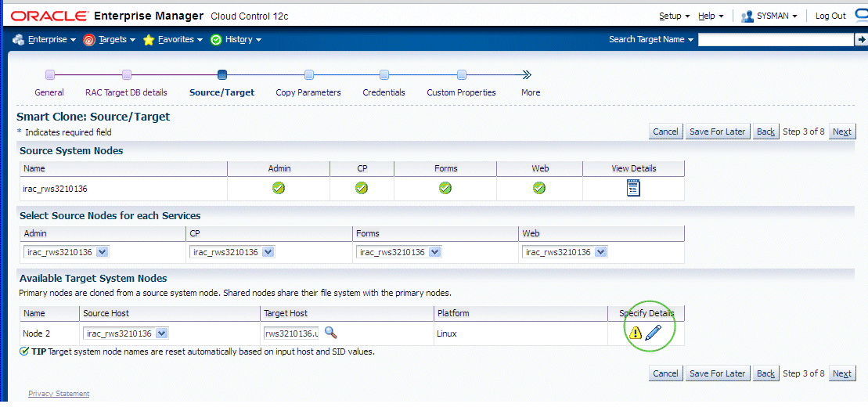Screen dimensions: 868x411
Task: Go to the General step label
Action: coord(49,92)
